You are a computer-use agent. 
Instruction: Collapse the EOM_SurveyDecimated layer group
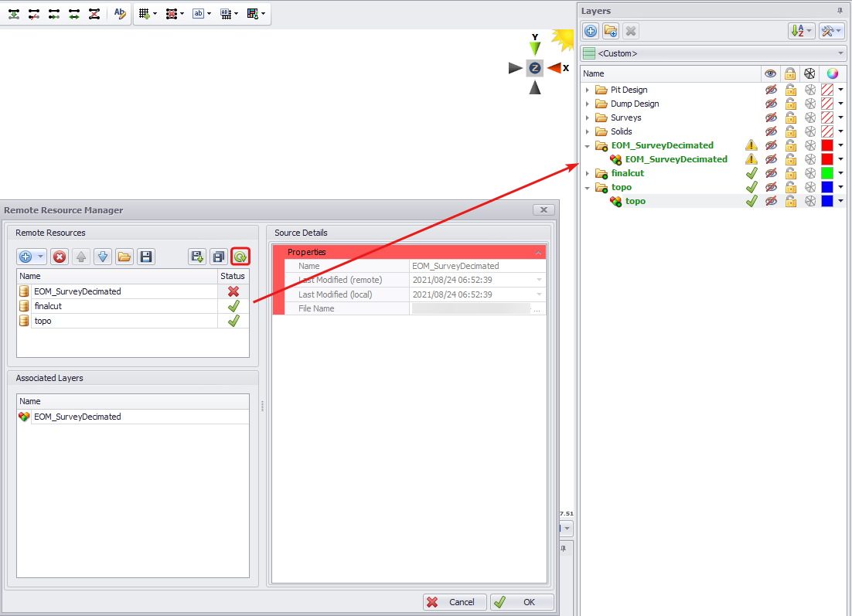click(x=588, y=145)
